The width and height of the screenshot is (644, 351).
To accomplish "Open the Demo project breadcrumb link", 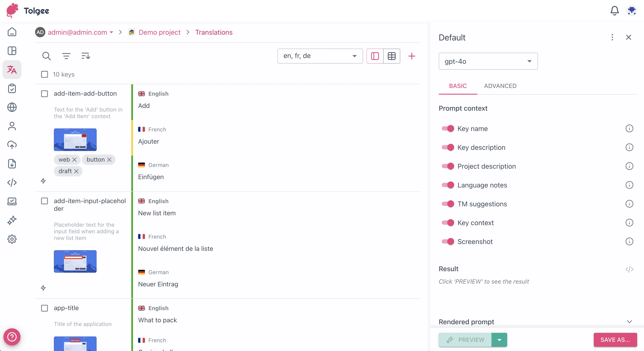I will point(160,32).
